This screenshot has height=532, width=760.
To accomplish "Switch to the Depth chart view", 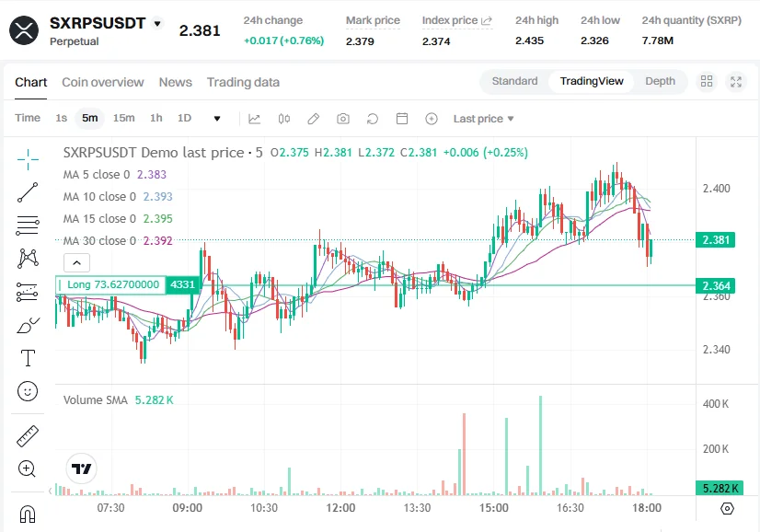I will point(660,81).
